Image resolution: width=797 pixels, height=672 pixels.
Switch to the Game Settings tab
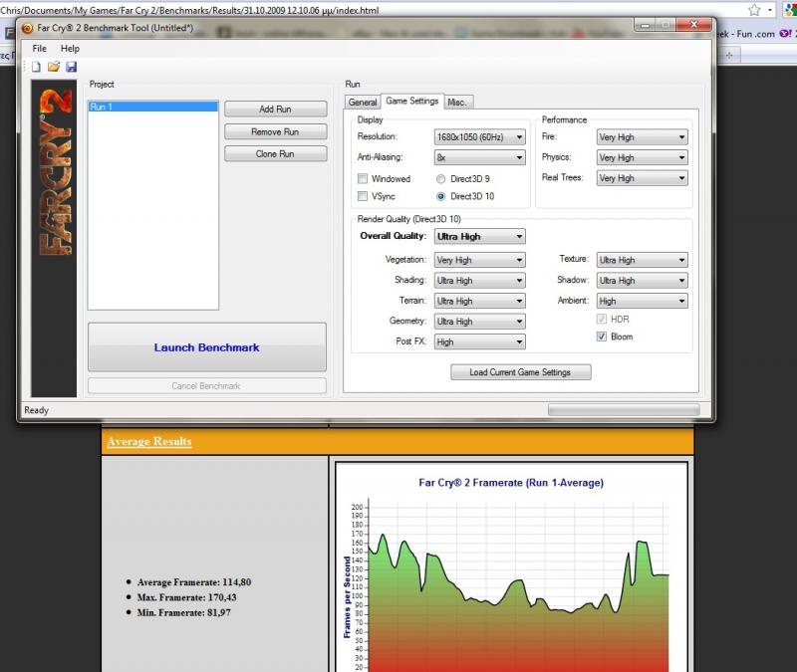[x=412, y=102]
